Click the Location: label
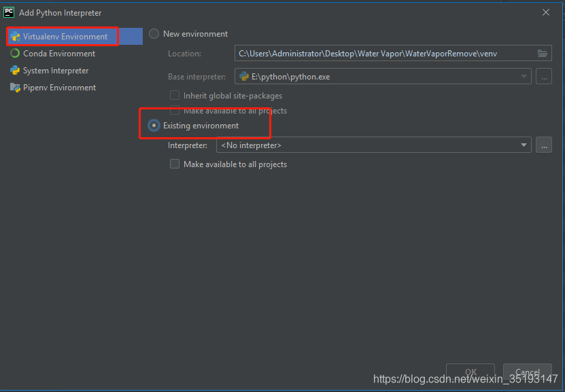The image size is (565, 392). point(184,54)
